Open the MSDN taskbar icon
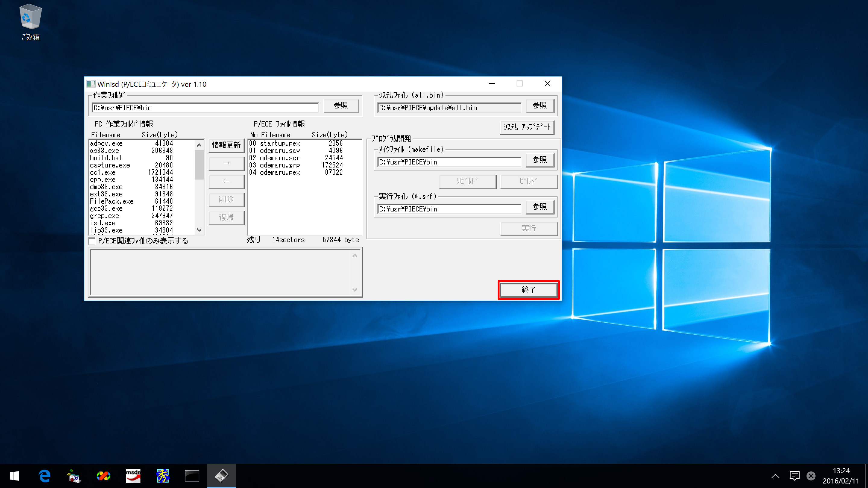This screenshot has height=488, width=868. click(133, 476)
